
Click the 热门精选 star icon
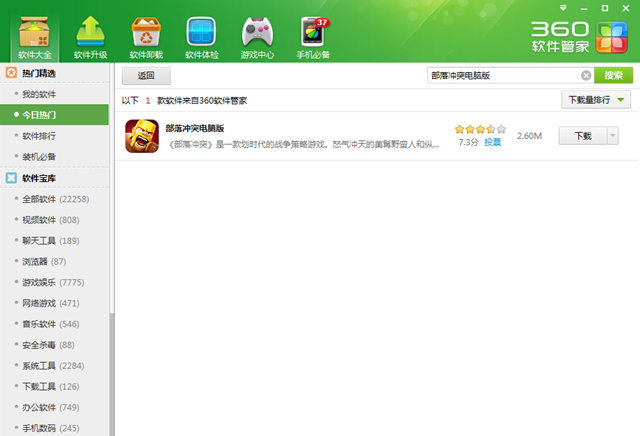pyautogui.click(x=11, y=73)
